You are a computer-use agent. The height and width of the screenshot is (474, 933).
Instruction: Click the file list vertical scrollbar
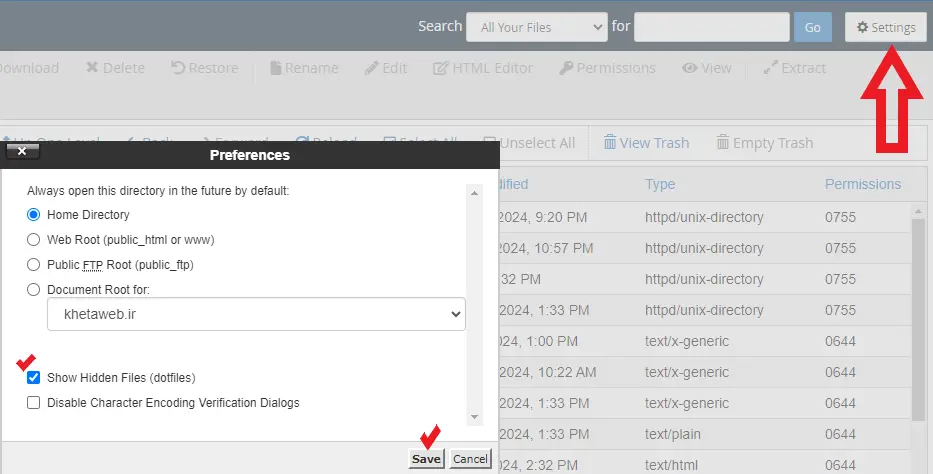tap(918, 321)
